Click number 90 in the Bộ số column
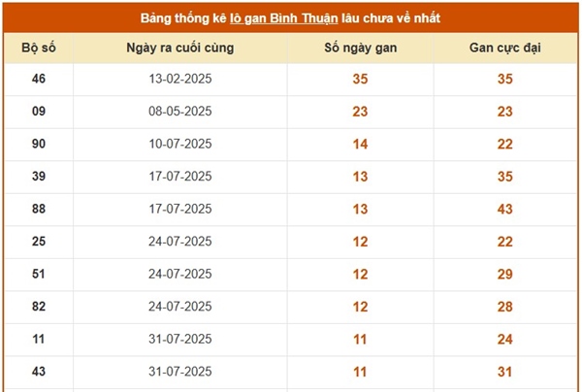Viewport: 582px width, 392px height. 39,145
